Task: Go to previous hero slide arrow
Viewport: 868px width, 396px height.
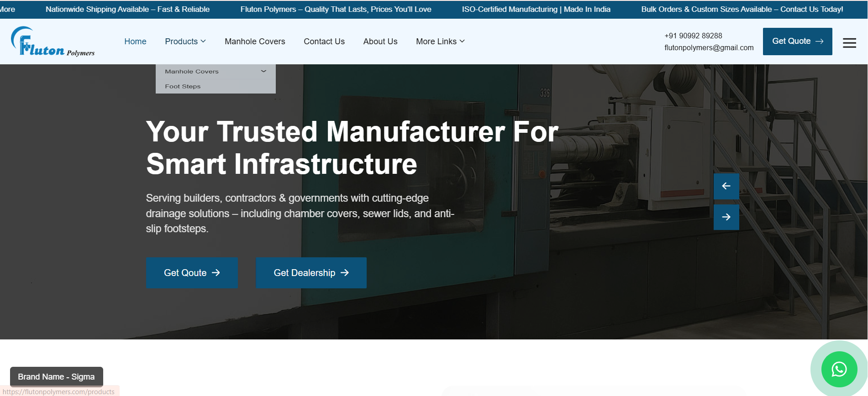Action: point(726,186)
